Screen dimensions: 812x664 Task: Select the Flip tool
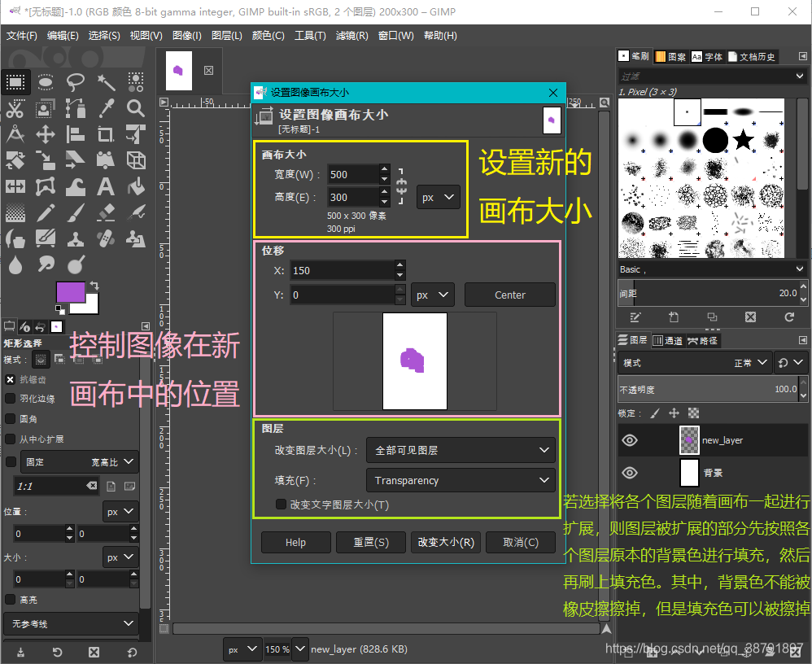15,186
